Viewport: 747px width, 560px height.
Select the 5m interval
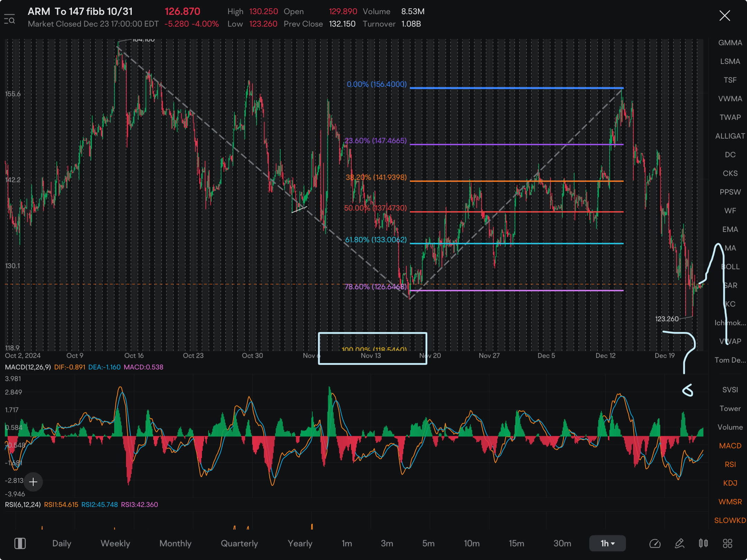coord(428,543)
